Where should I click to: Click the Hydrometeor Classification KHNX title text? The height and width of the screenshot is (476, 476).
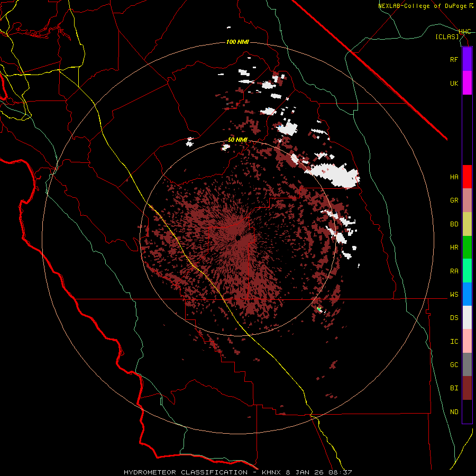[x=237, y=472]
